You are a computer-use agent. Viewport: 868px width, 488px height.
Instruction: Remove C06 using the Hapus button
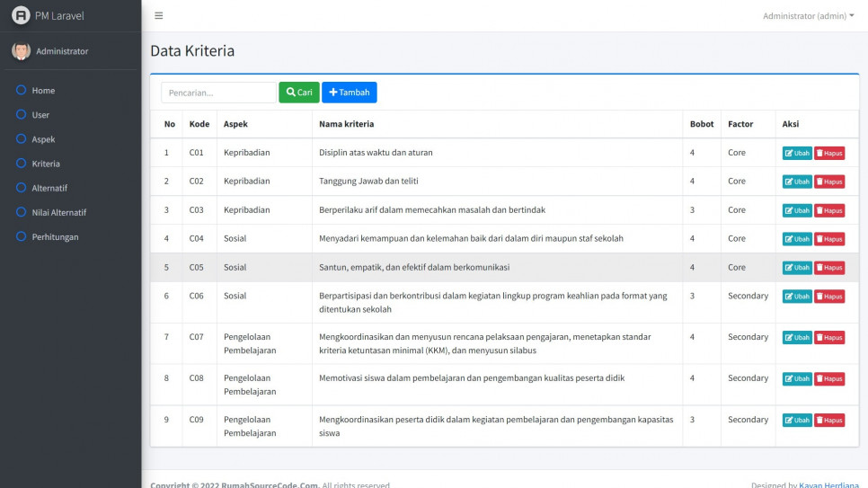[829, 297]
